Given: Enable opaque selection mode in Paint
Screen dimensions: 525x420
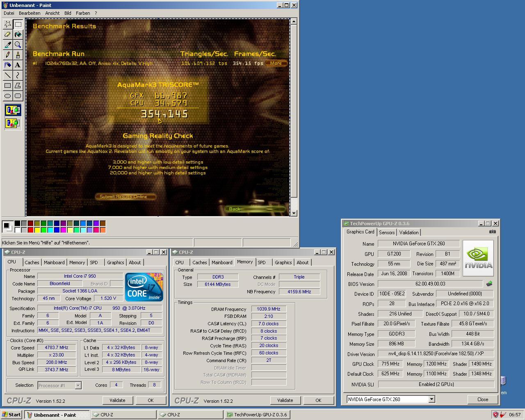Looking at the screenshot, I should tap(13, 110).
